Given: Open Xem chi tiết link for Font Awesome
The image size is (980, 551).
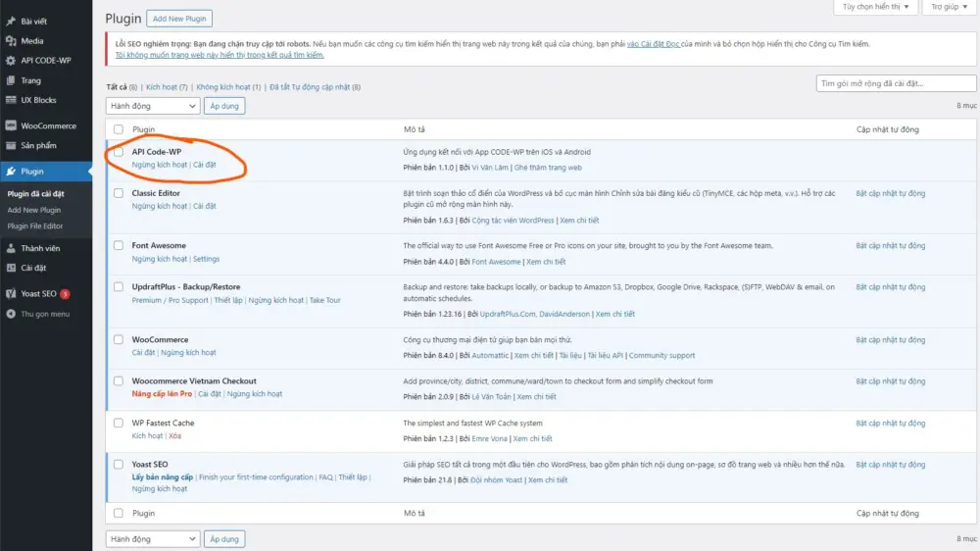Looking at the screenshot, I should pos(546,262).
